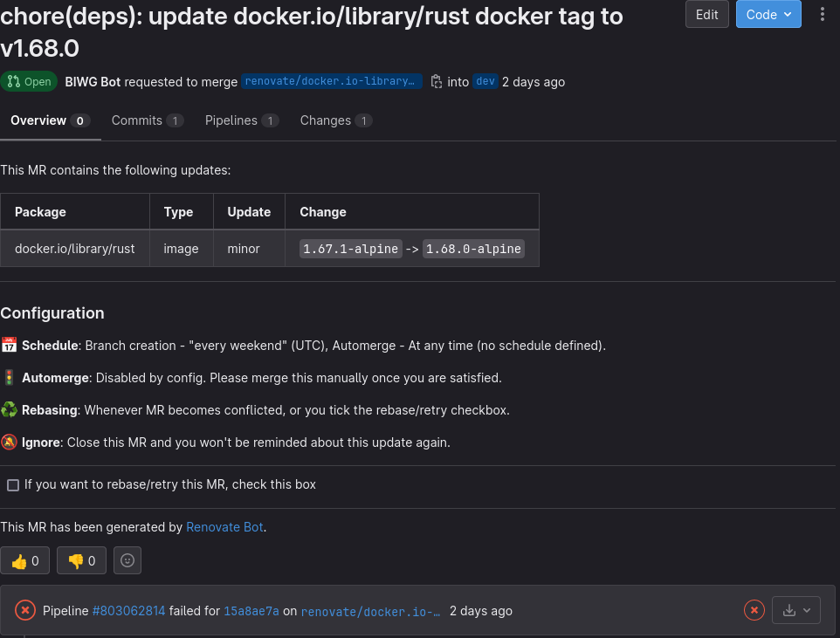Check the rebase/retry this MR checkbox
This screenshot has width=840, height=638.
(13, 484)
